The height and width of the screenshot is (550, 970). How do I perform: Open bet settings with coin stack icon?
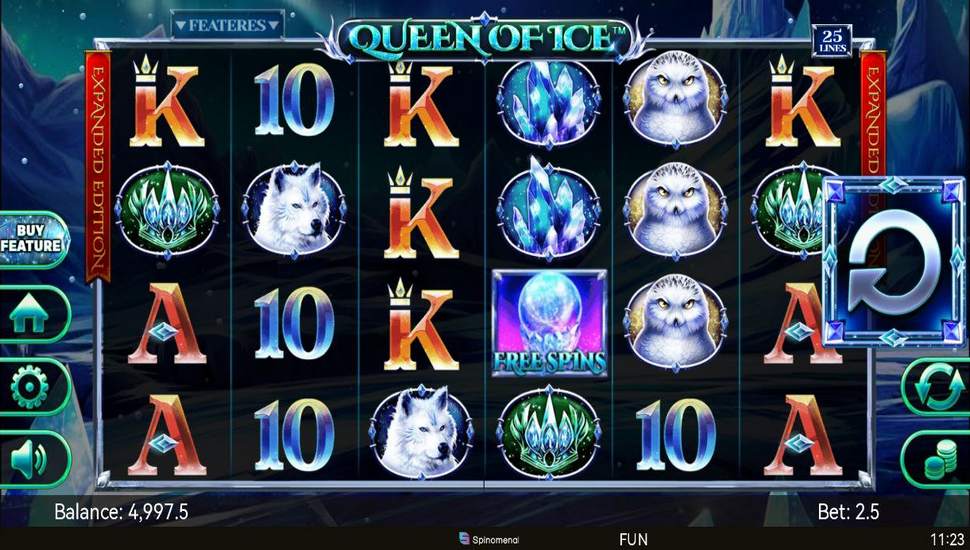[x=938, y=459]
